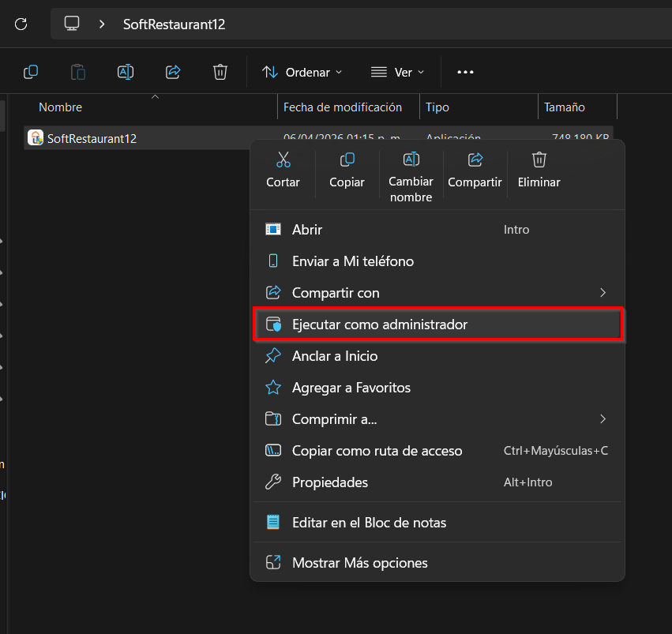Screen dimensions: 672x634
Task: Click the SoftRestaurant12 file icon
Action: point(36,138)
